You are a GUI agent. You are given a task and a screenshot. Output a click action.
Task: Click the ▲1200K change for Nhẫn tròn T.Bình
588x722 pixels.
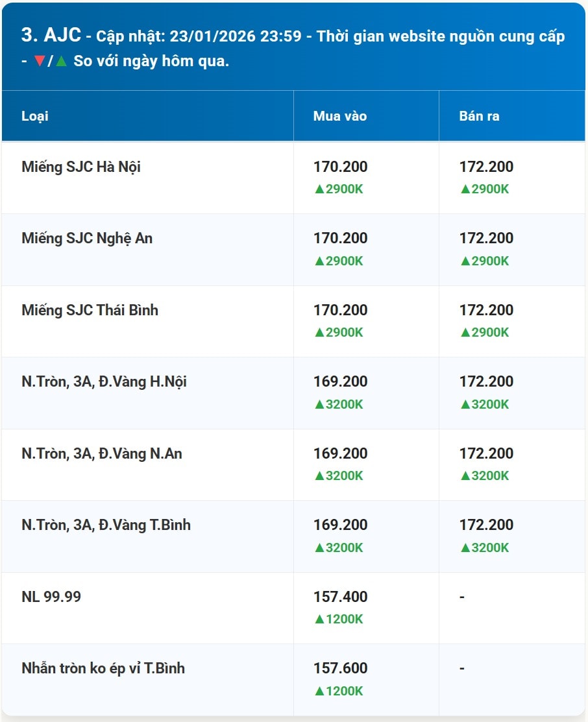pos(339,691)
